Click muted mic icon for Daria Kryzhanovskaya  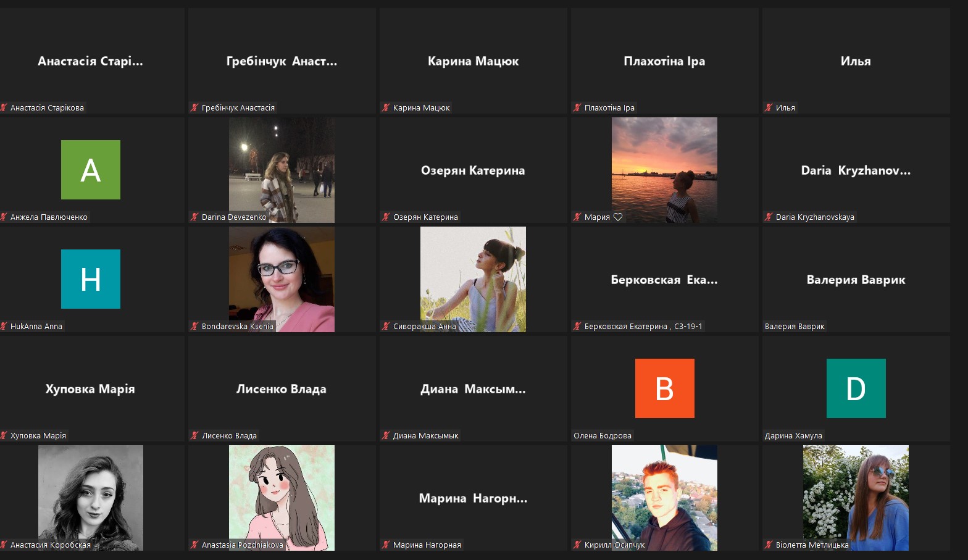pos(769,217)
